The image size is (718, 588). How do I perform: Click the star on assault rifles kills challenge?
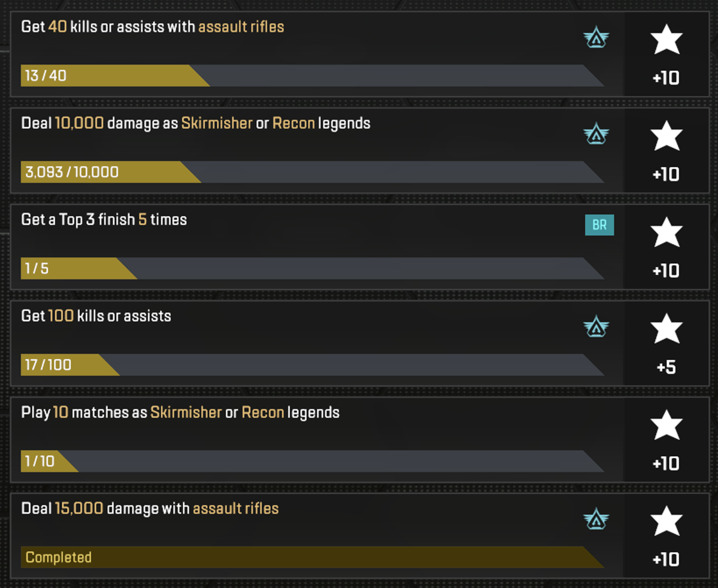(x=666, y=39)
